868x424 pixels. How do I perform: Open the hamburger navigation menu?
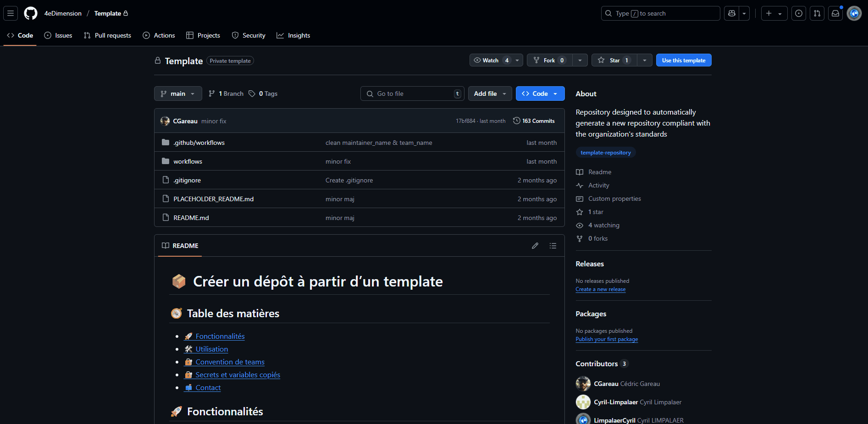11,13
